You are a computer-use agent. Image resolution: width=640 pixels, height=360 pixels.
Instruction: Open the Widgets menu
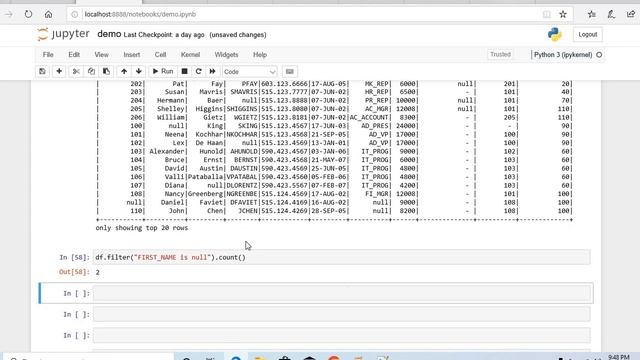click(226, 55)
